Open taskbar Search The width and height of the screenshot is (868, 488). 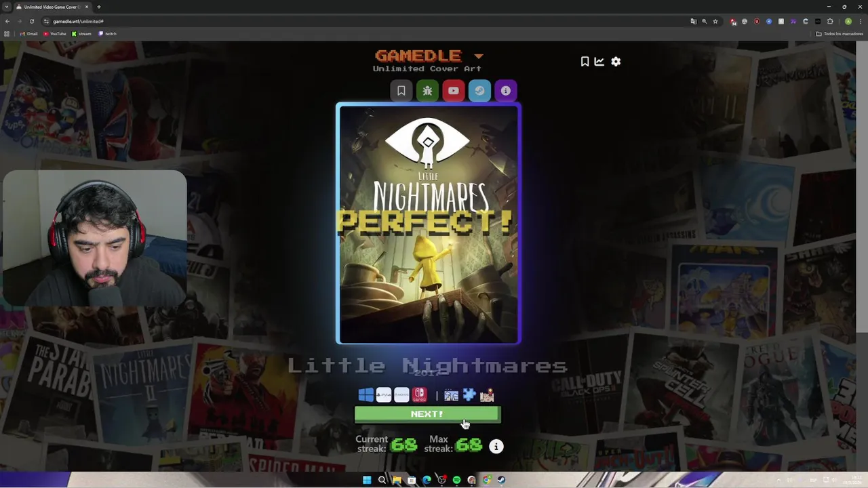[x=382, y=480]
